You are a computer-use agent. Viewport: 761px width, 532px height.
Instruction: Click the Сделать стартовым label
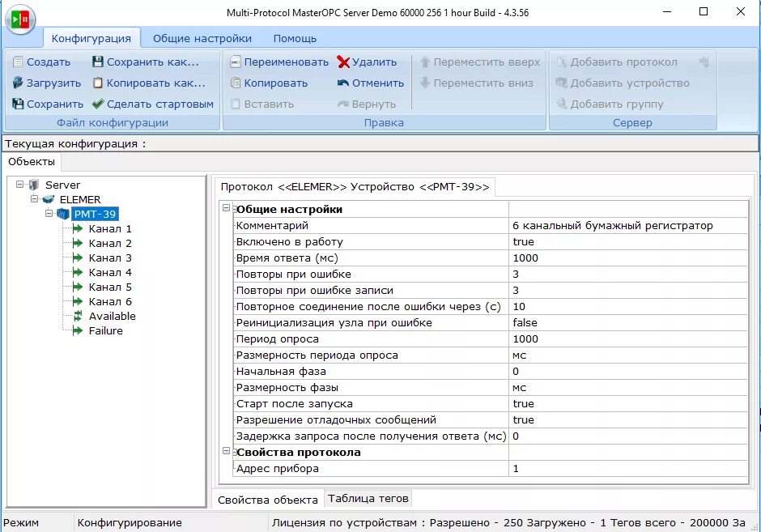160,104
